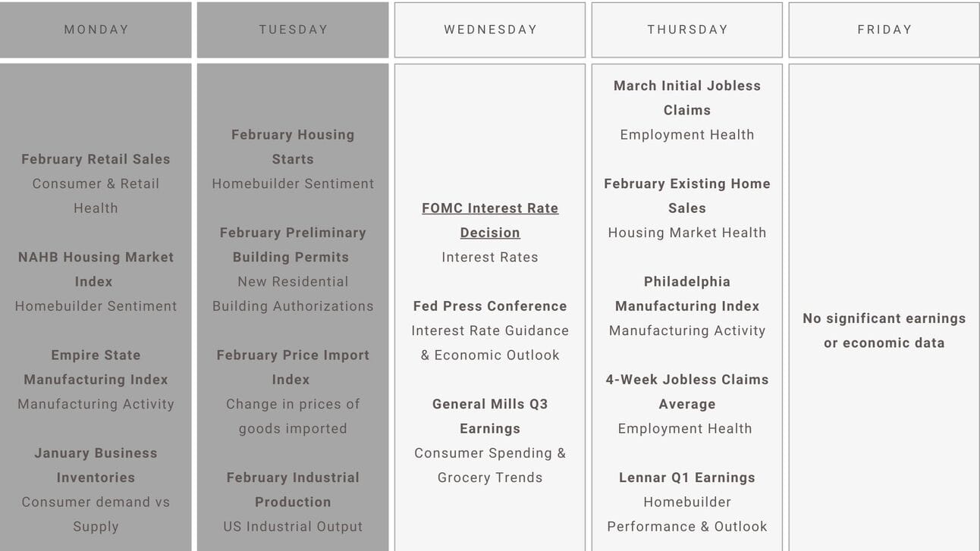
Task: Click February Preliminary Building Permits entry
Action: tap(293, 244)
